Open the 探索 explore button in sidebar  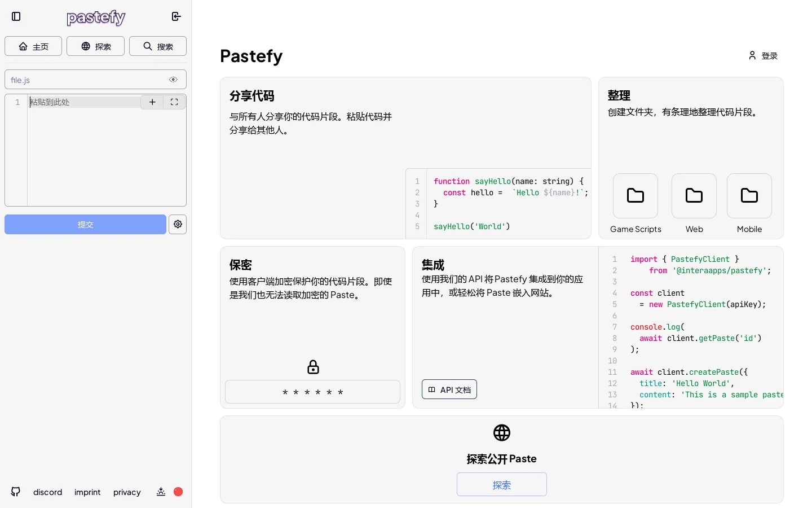(x=95, y=46)
